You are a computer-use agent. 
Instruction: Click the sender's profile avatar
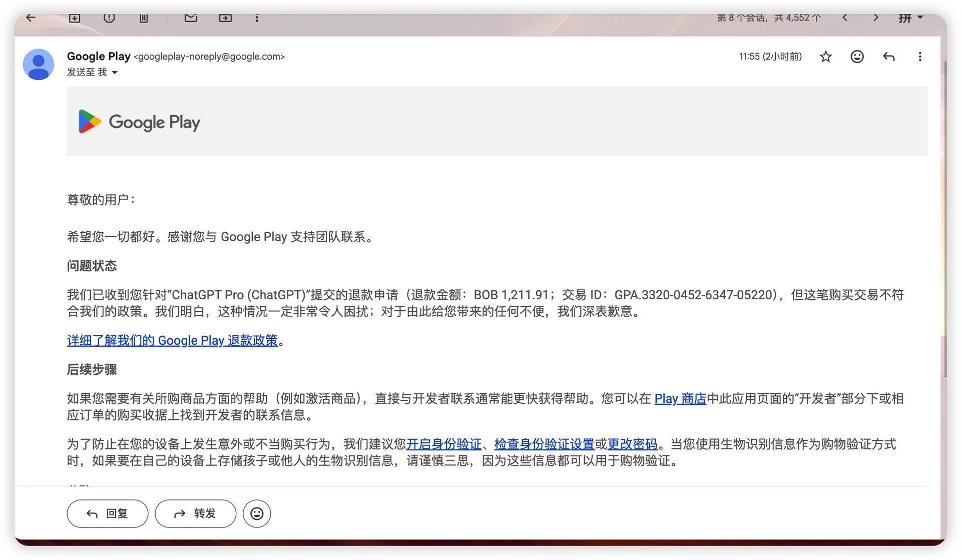[x=39, y=64]
